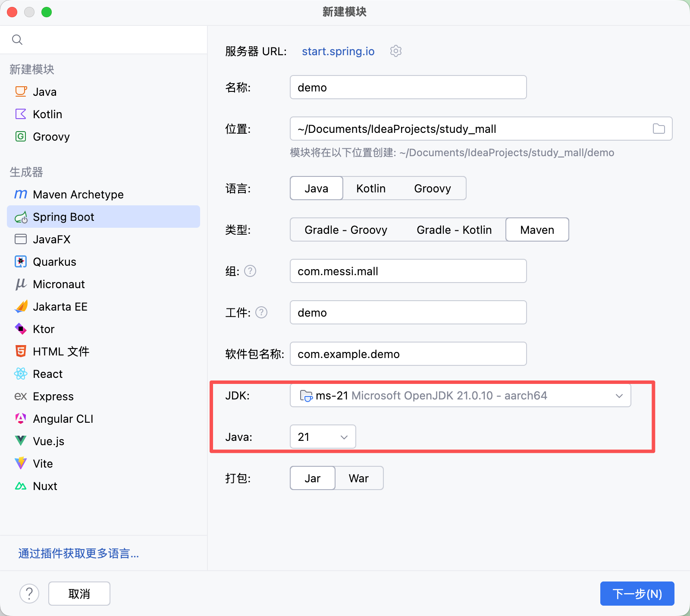Select the Groovy module icon
Viewport: 690px width, 616px height.
coord(21,136)
